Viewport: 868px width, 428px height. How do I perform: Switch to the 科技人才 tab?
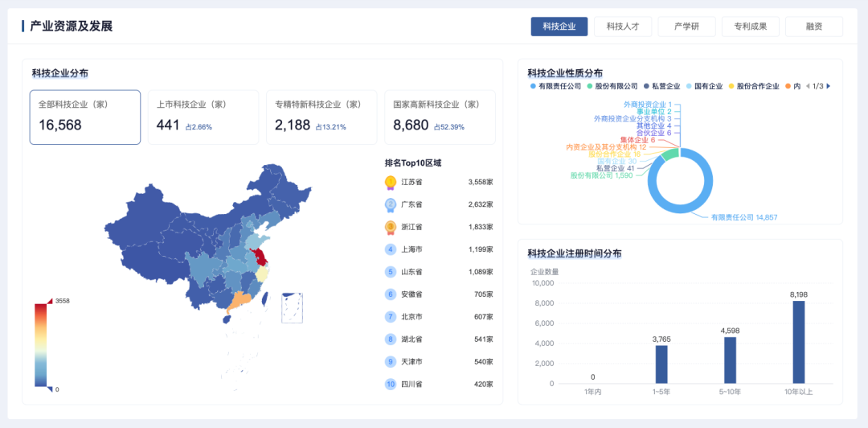click(623, 27)
